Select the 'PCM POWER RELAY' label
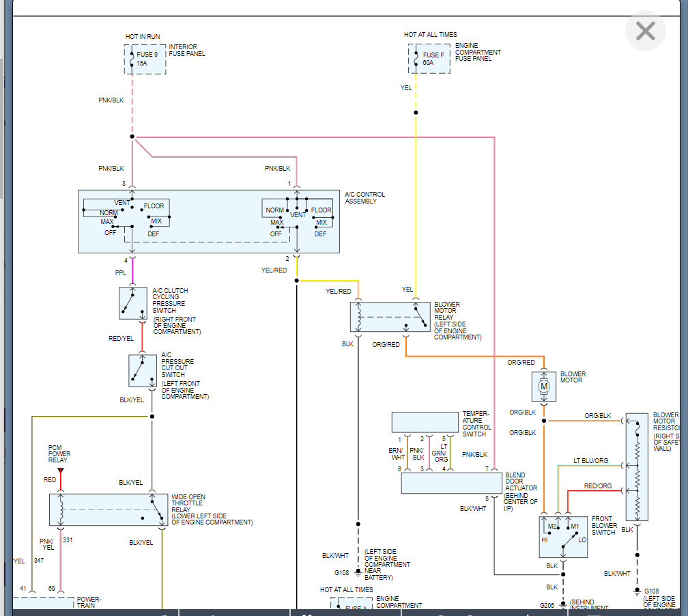 59,453
